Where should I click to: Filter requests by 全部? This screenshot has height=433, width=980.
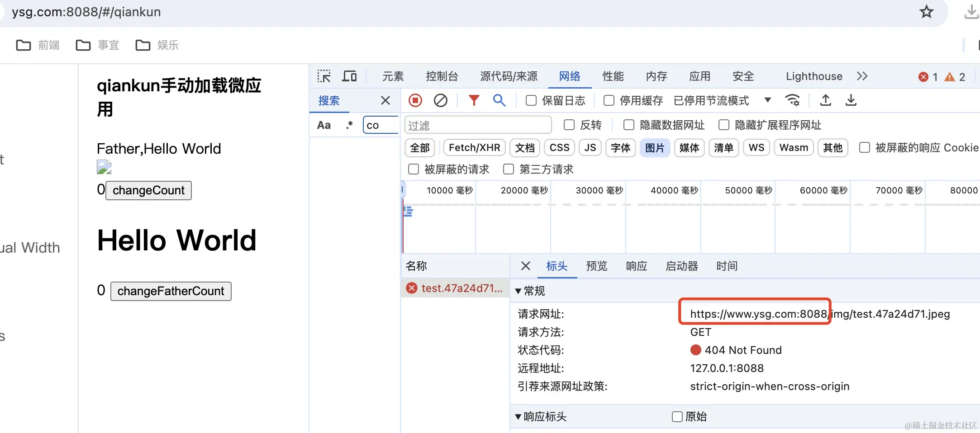tap(420, 148)
